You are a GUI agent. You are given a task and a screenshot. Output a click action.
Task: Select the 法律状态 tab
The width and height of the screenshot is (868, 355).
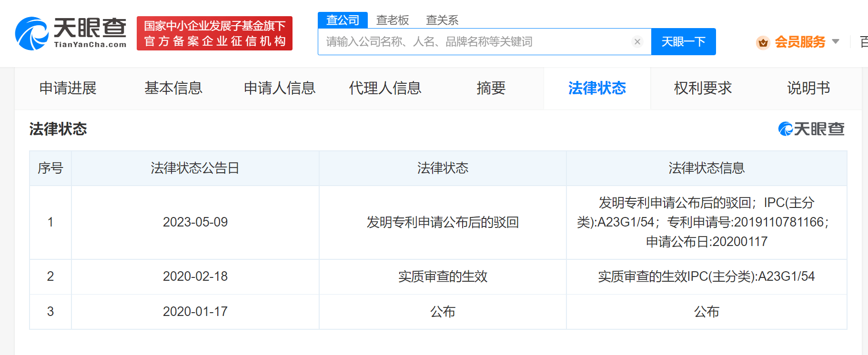[597, 88]
